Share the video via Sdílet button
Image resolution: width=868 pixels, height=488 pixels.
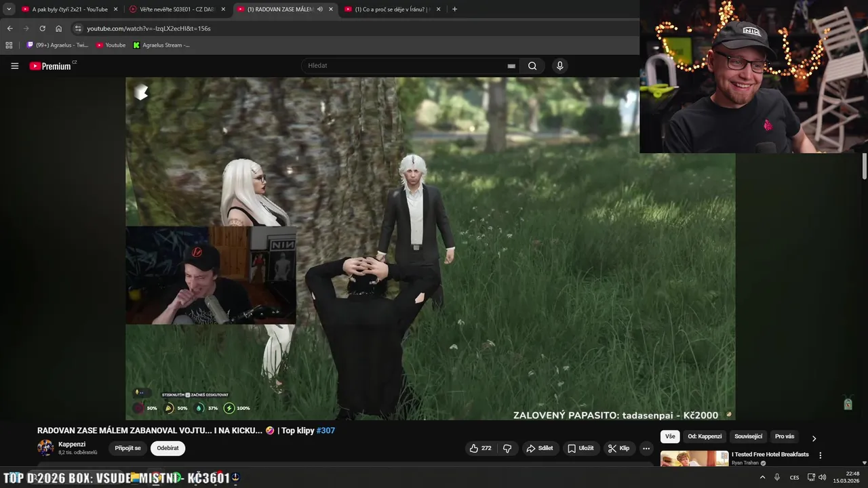[540, 448]
